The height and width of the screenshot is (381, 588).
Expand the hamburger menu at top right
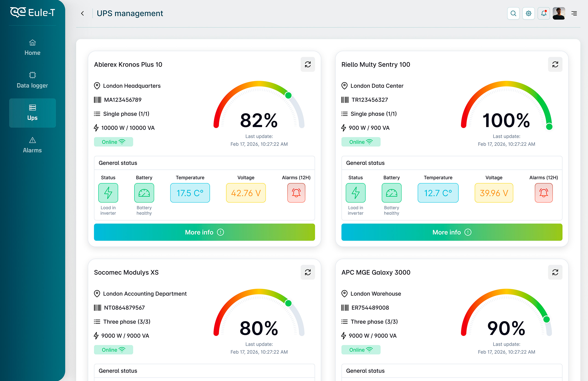pyautogui.click(x=574, y=13)
